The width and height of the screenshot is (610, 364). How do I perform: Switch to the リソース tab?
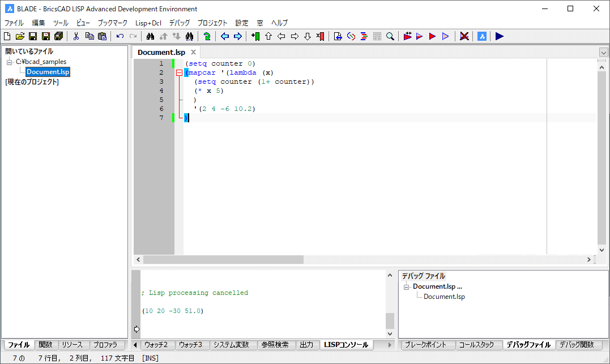[72, 345]
